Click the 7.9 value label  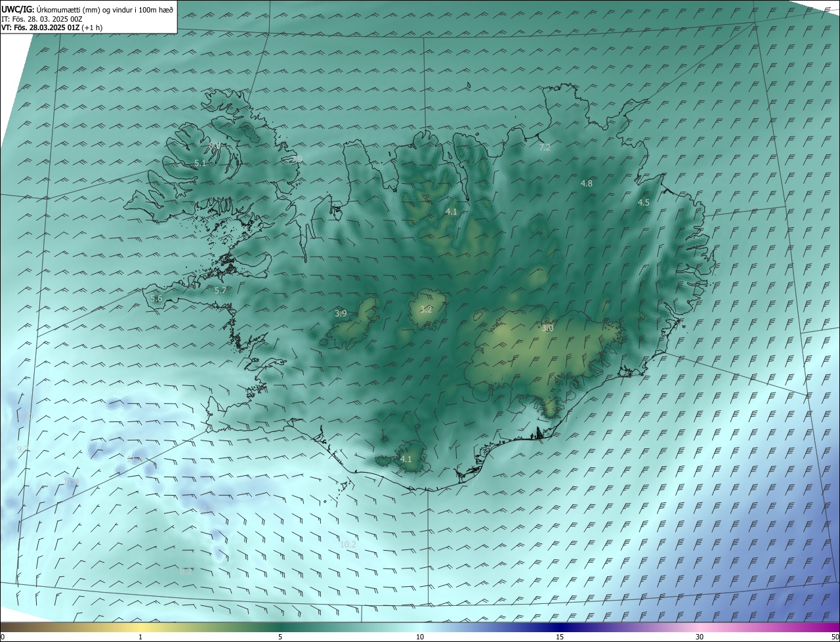click(297, 159)
